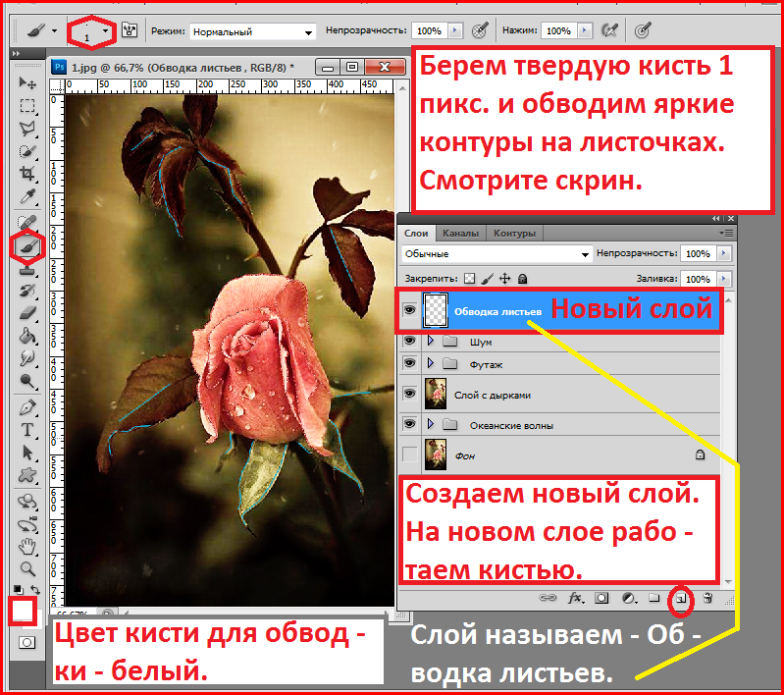Create a new layer group folder
Image resolution: width=784 pixels, height=695 pixels.
654,598
